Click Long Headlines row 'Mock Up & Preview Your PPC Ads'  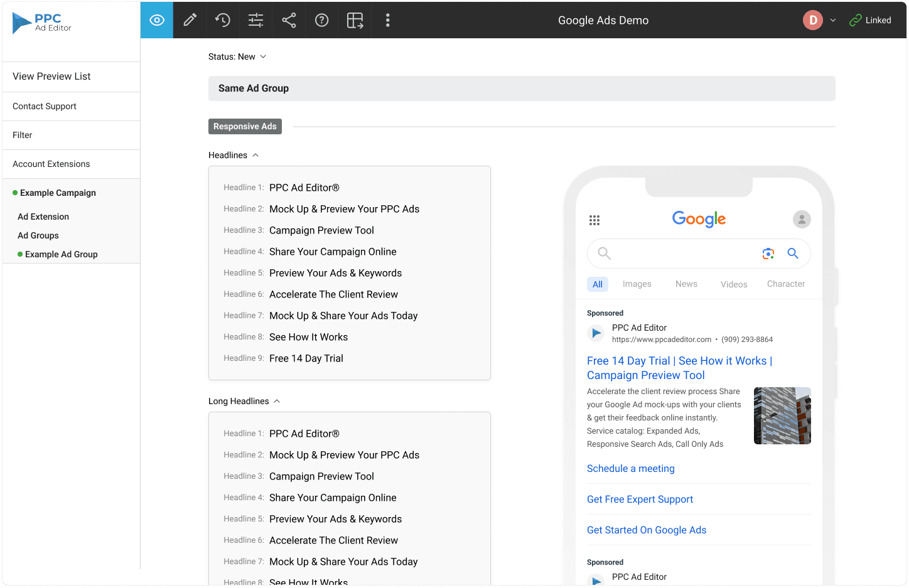point(344,455)
